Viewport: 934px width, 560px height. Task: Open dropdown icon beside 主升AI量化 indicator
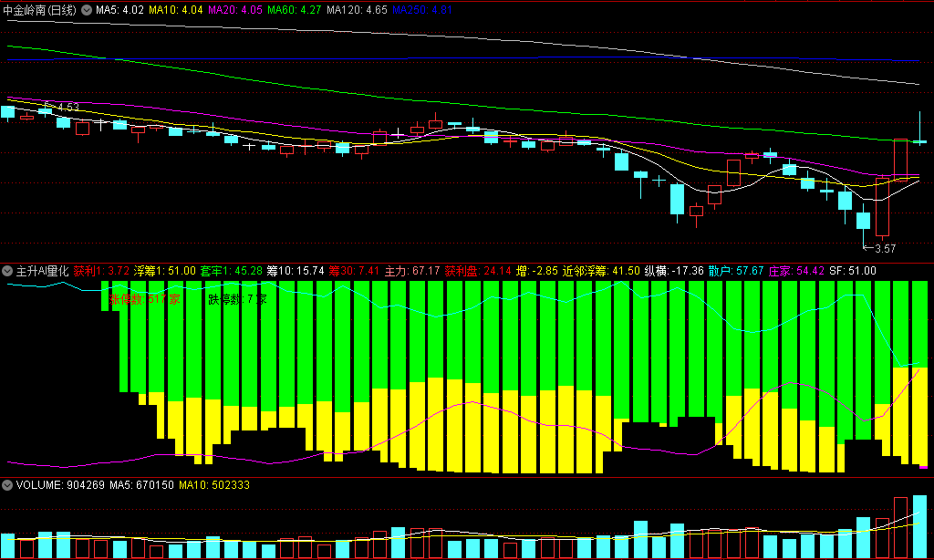click(x=7, y=271)
